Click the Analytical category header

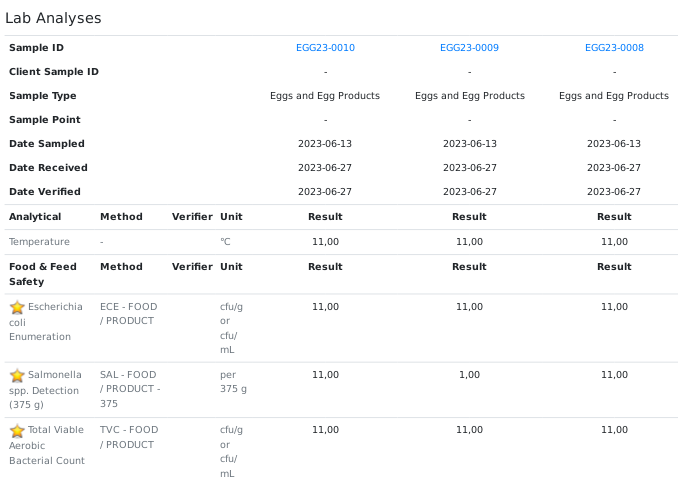click(35, 217)
